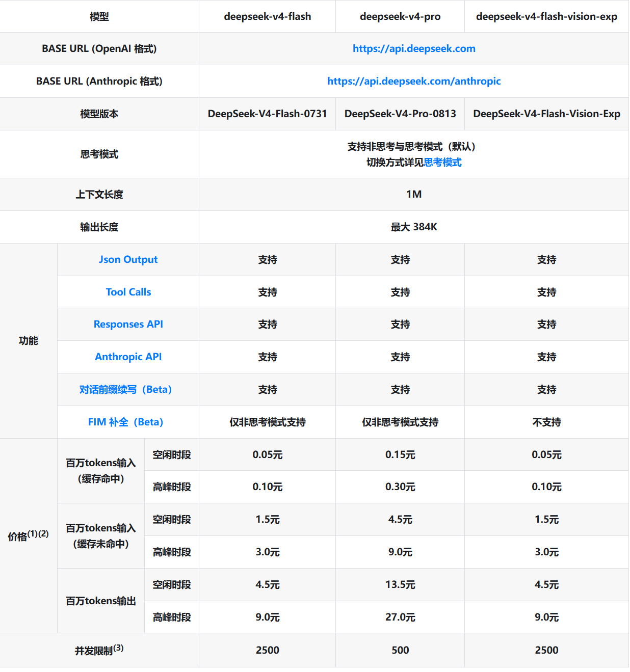Screen dimensions: 630x672
Task: Select the 9.0元 cache-miss peak price for pro
Action: coord(400,552)
